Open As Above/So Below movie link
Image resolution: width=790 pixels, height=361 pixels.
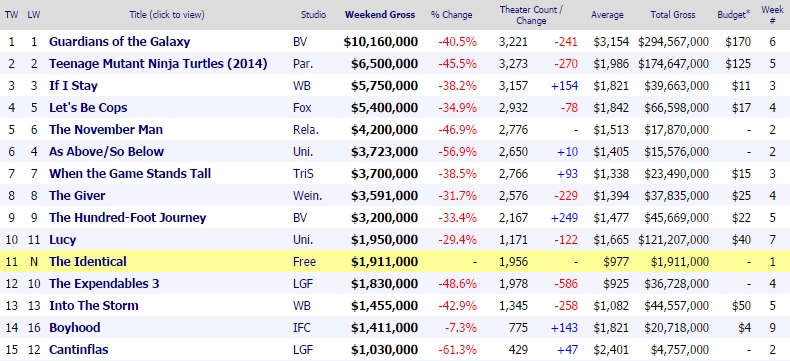coord(106,152)
